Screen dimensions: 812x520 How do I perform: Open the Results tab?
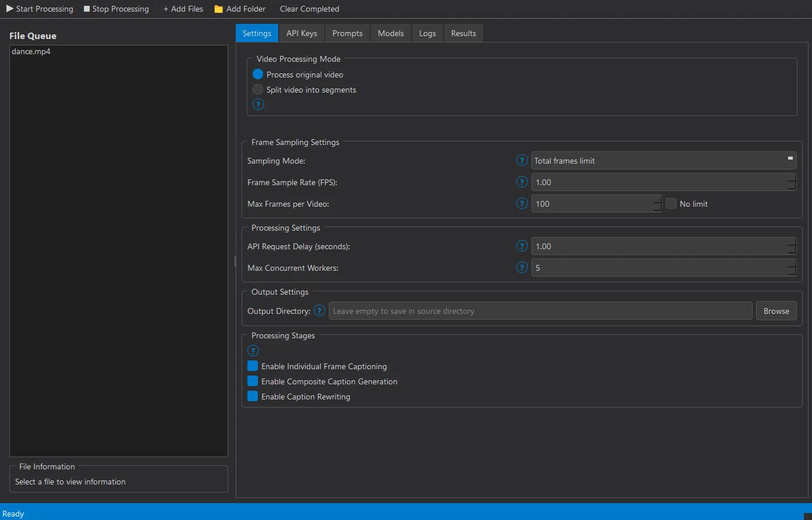coord(463,33)
